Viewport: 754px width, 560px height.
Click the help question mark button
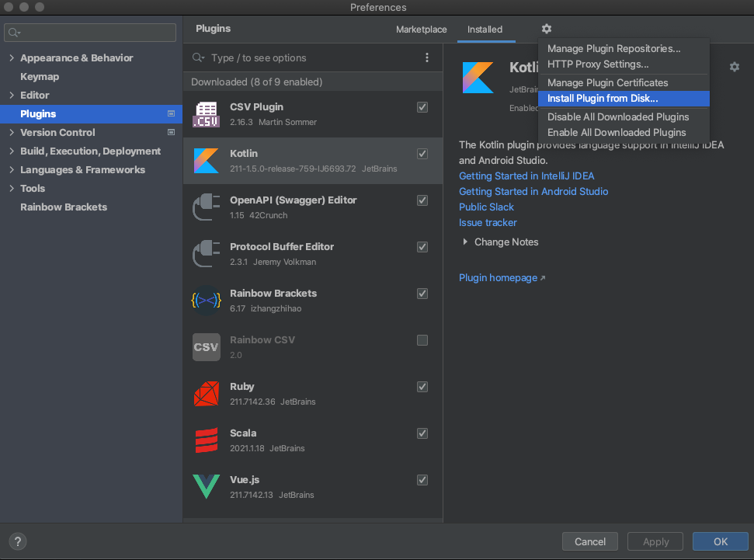(18, 541)
